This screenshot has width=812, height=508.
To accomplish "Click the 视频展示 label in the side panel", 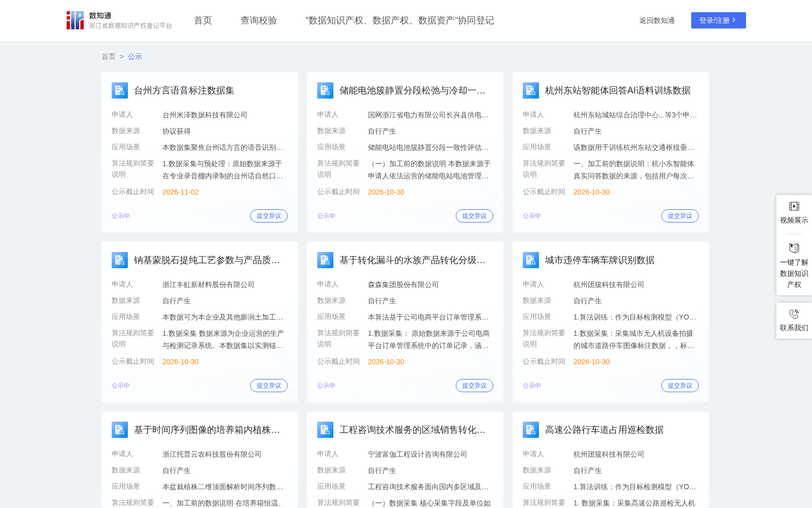I will [794, 220].
